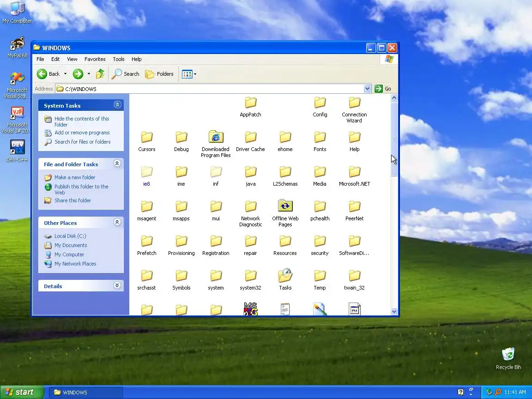The image size is (532, 399).
Task: Select the twain_32 folder
Action: 354,280
